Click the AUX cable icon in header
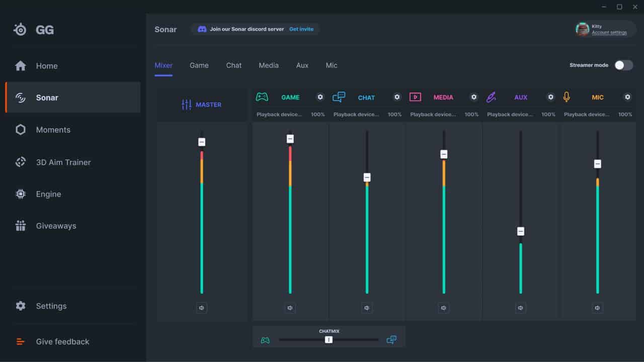Image resolution: width=644 pixels, height=362 pixels. pyautogui.click(x=491, y=97)
